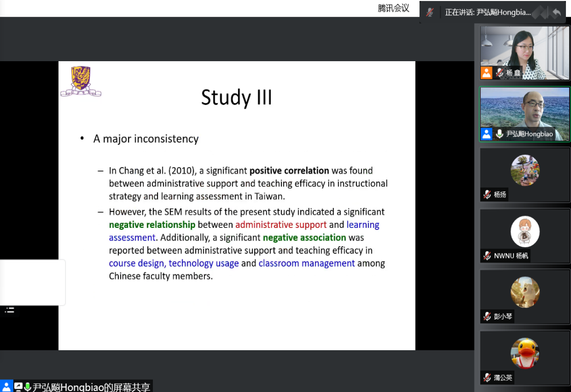
Task: Open the list menu icon at left edge
Action: 10,310
